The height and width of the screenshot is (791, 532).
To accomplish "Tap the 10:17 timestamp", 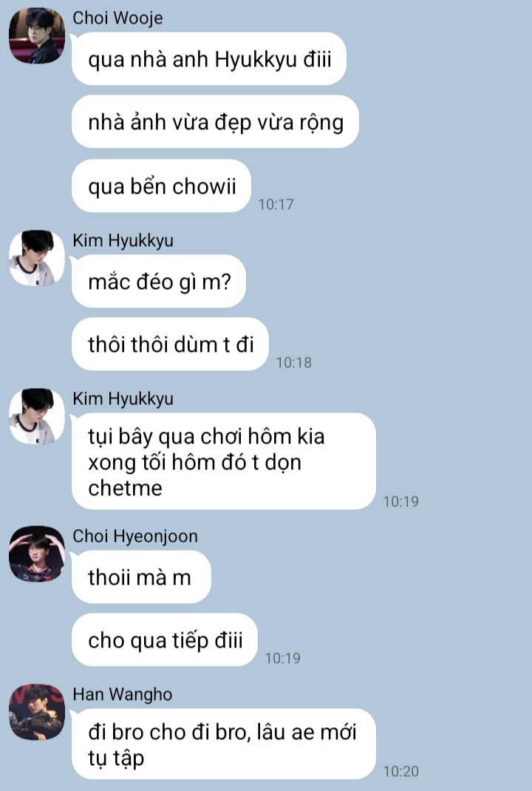I will point(276,204).
